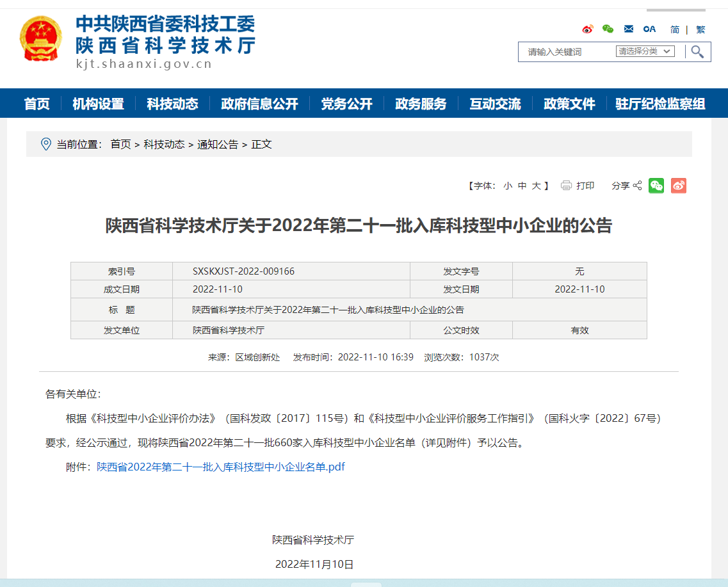Open the WeChat icon in the header

tap(608, 29)
